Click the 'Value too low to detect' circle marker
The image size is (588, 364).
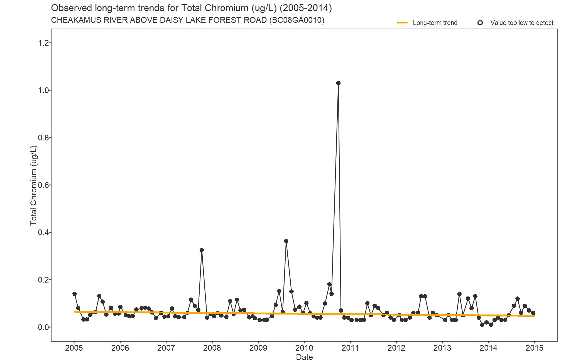(480, 23)
